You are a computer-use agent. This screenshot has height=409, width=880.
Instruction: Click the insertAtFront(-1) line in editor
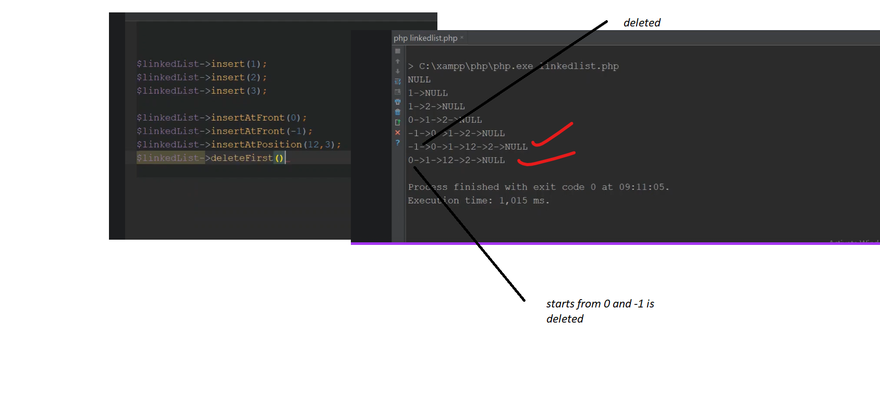coord(211,131)
